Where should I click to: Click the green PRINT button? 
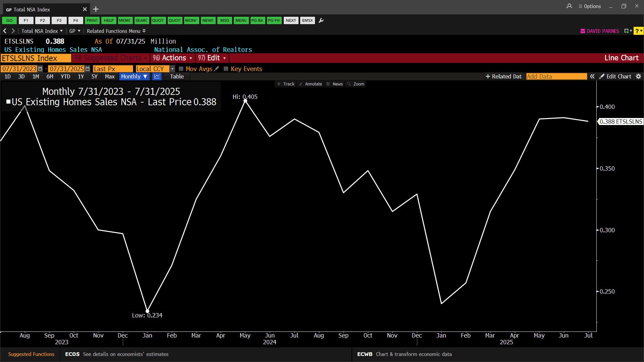click(92, 20)
